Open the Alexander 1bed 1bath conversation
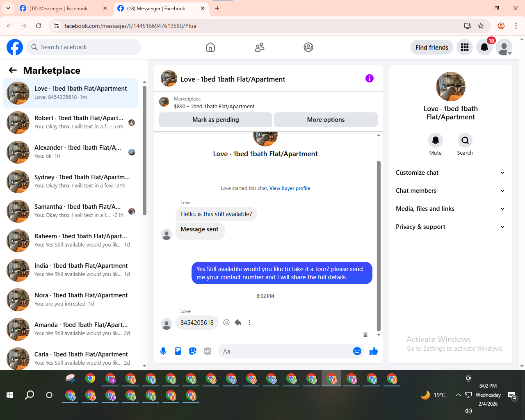The image size is (525, 420). click(x=71, y=152)
